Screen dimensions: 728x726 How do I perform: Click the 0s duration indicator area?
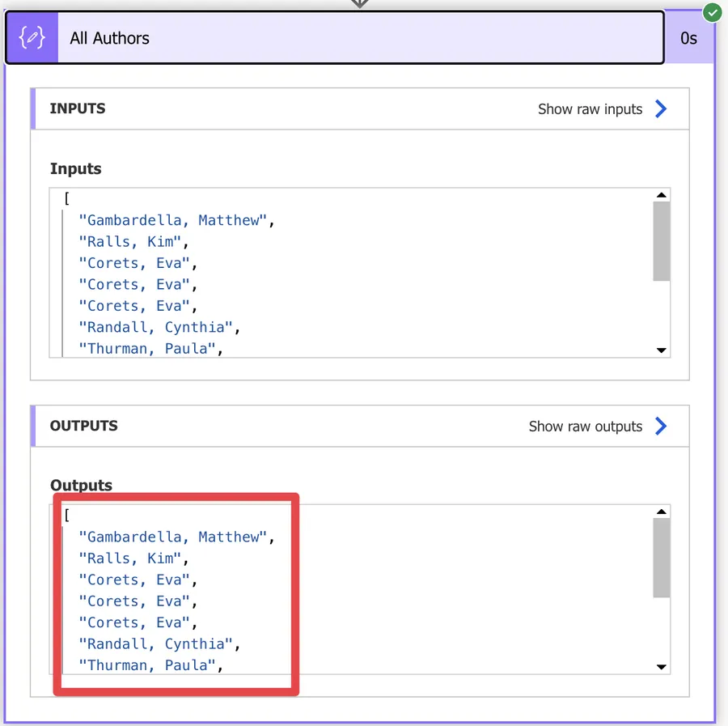point(689,37)
